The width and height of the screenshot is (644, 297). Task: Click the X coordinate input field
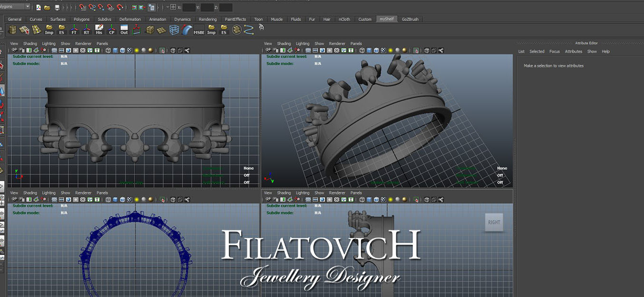coord(189,8)
